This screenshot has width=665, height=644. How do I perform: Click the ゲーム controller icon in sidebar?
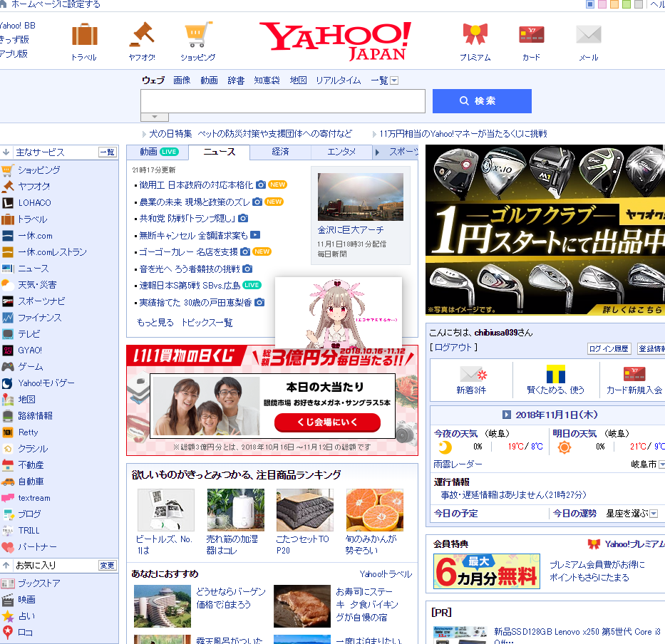(x=8, y=367)
